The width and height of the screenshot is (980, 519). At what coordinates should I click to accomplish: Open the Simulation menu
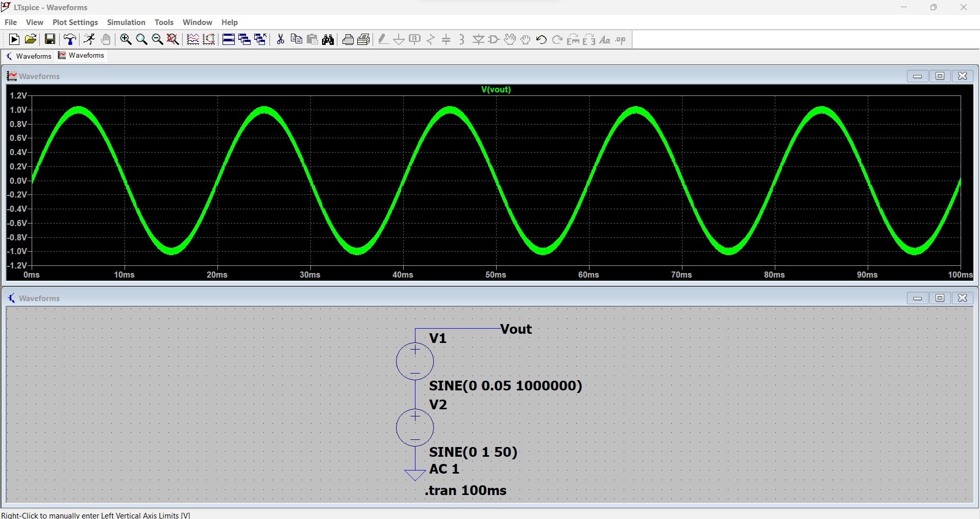(x=126, y=22)
